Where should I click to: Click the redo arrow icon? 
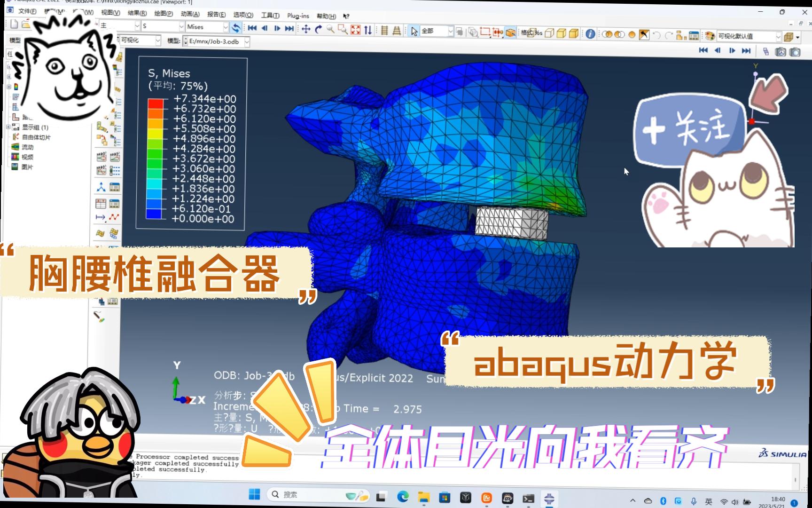tap(669, 35)
